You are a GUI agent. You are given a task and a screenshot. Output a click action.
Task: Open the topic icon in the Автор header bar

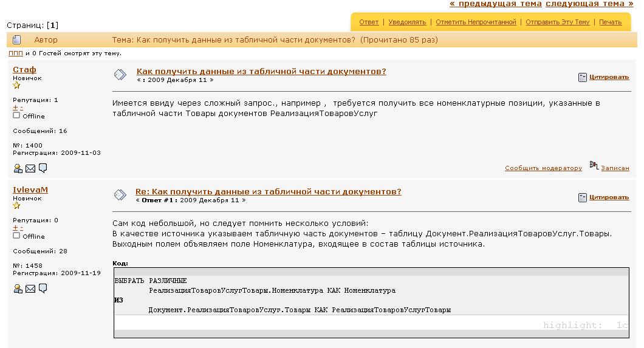pos(16,40)
